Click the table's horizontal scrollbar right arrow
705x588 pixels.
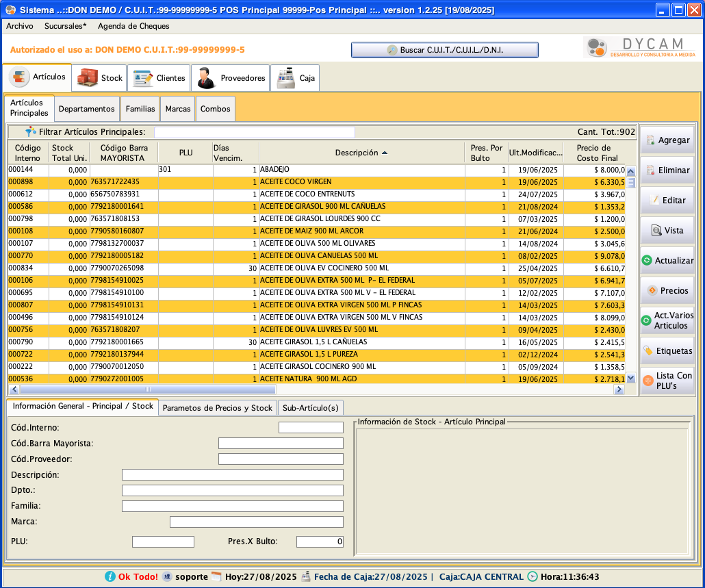619,389
